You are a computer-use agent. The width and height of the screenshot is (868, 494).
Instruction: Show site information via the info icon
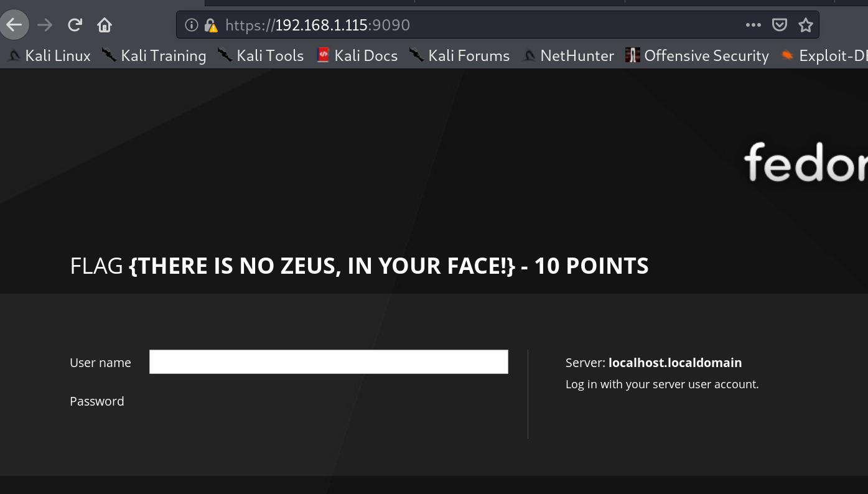192,25
